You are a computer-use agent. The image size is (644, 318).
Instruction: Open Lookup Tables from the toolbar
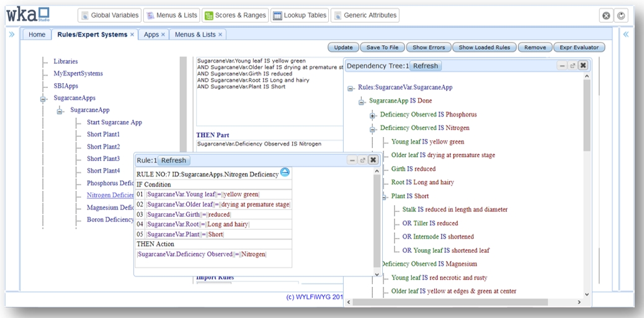pyautogui.click(x=299, y=15)
